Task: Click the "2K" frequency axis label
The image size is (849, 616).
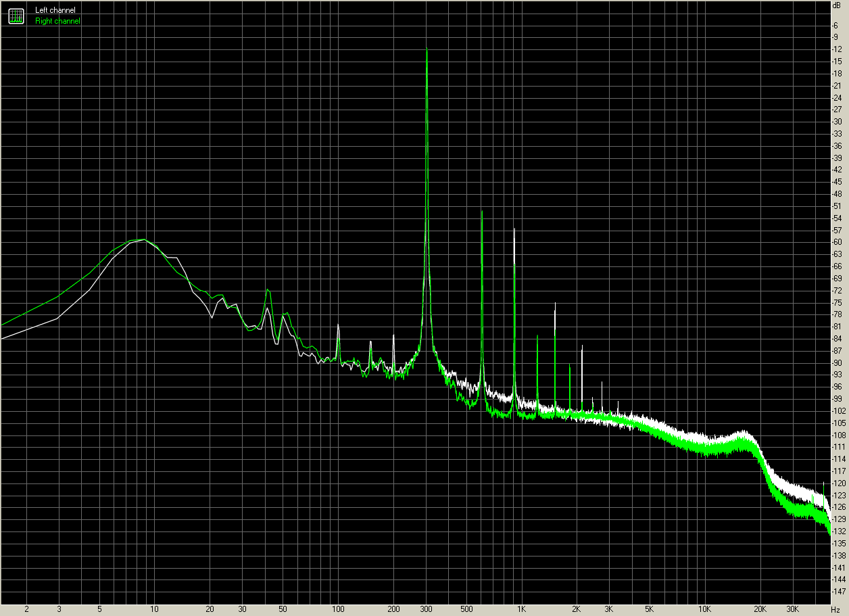Action: 577,609
